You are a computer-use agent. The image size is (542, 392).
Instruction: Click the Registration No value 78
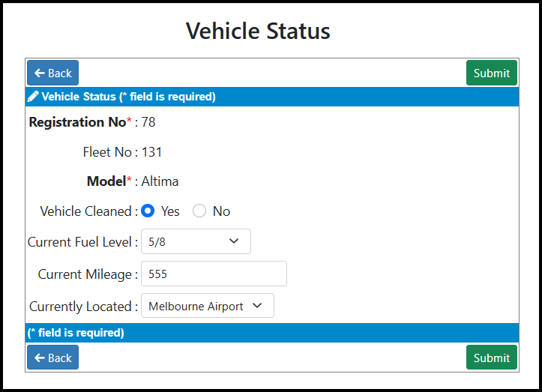148,122
